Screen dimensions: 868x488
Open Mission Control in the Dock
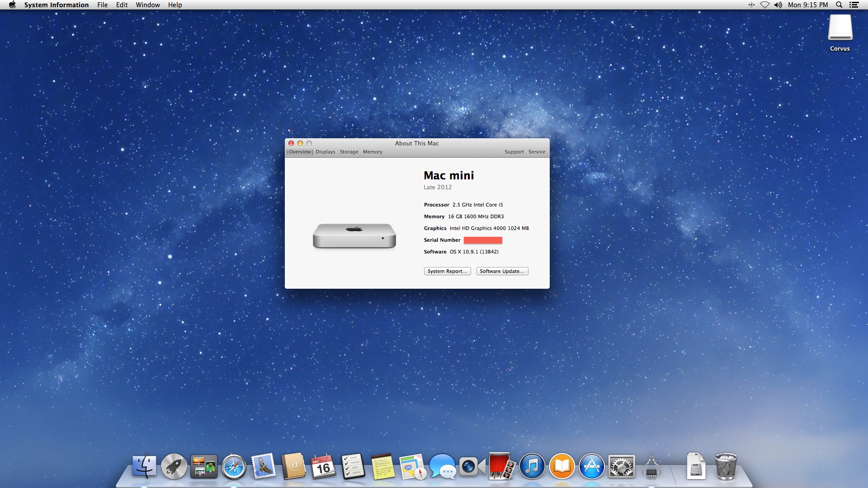(x=204, y=466)
